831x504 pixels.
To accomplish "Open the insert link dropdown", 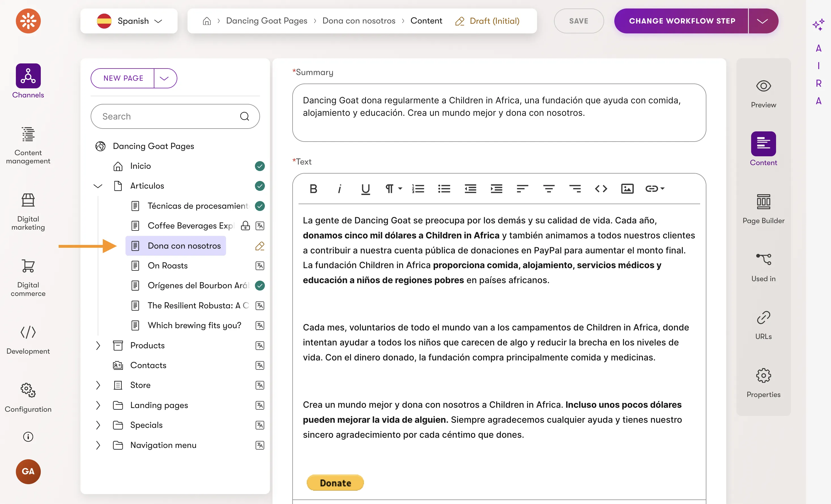I will [x=655, y=189].
